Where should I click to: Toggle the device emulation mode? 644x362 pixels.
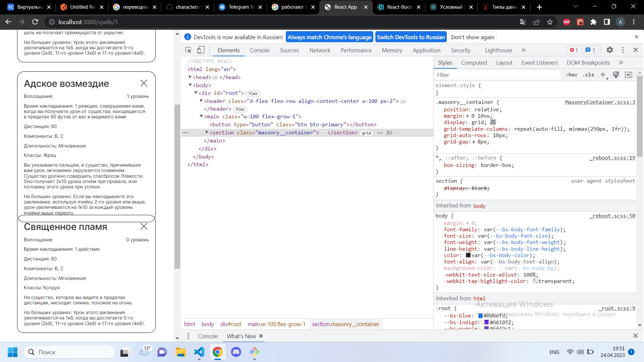(201, 50)
